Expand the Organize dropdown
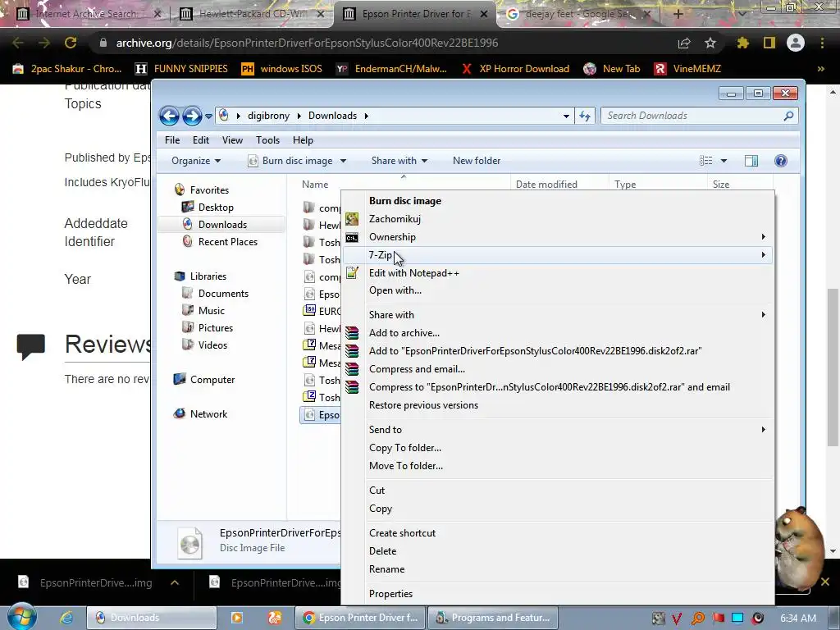 pos(196,161)
